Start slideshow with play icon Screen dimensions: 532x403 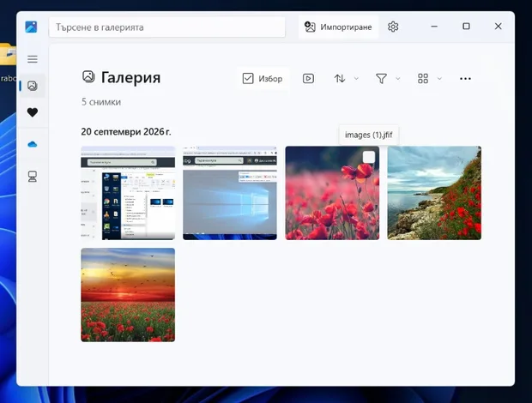coord(308,78)
